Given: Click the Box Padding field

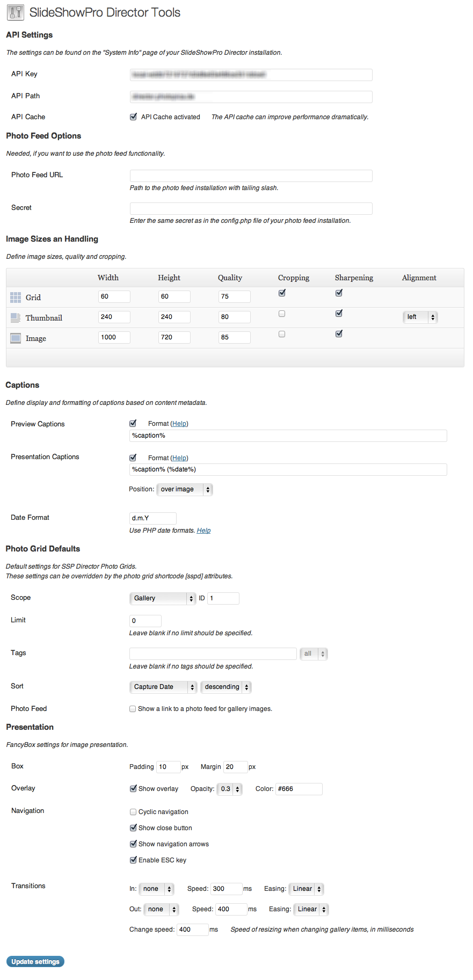Looking at the screenshot, I should click(x=169, y=767).
